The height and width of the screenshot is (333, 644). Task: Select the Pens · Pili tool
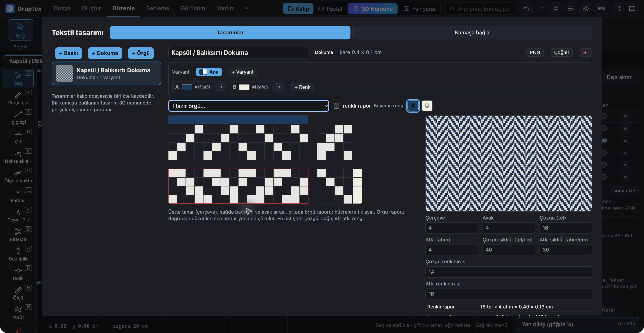point(18,215)
